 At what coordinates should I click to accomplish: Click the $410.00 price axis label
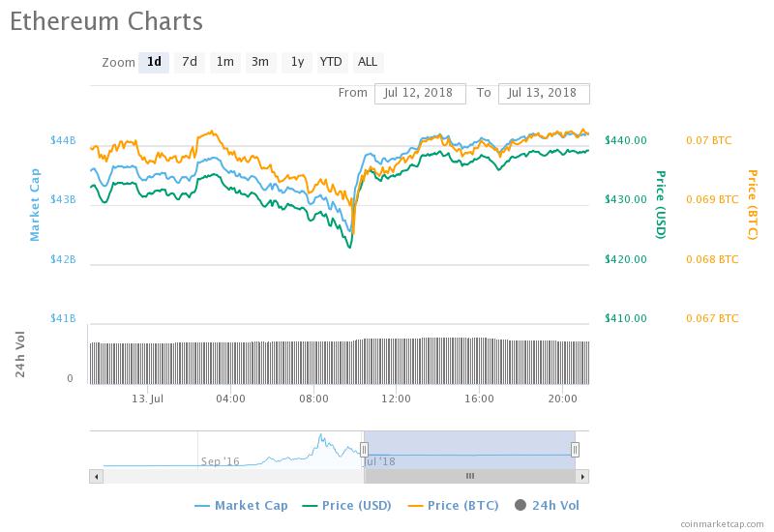[x=625, y=318]
